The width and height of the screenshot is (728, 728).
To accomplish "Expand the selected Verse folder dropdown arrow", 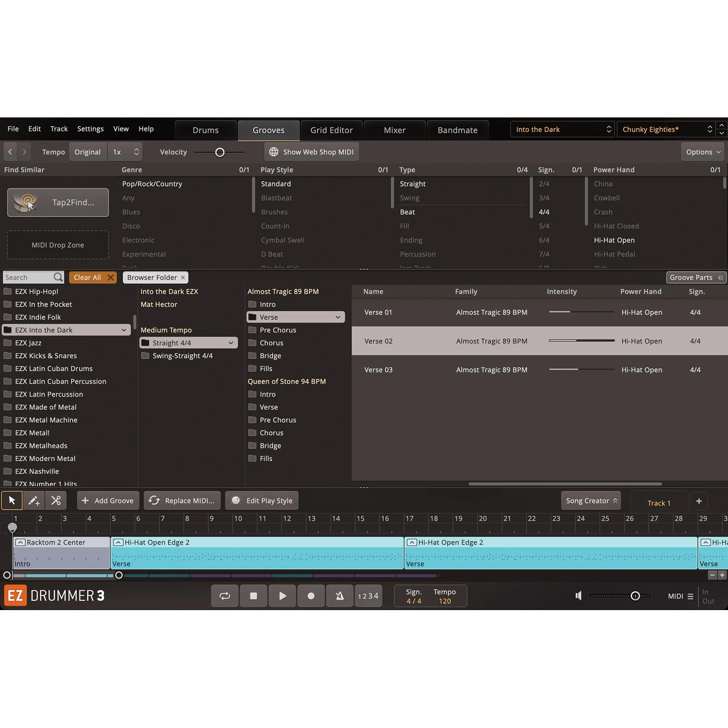I will [338, 317].
